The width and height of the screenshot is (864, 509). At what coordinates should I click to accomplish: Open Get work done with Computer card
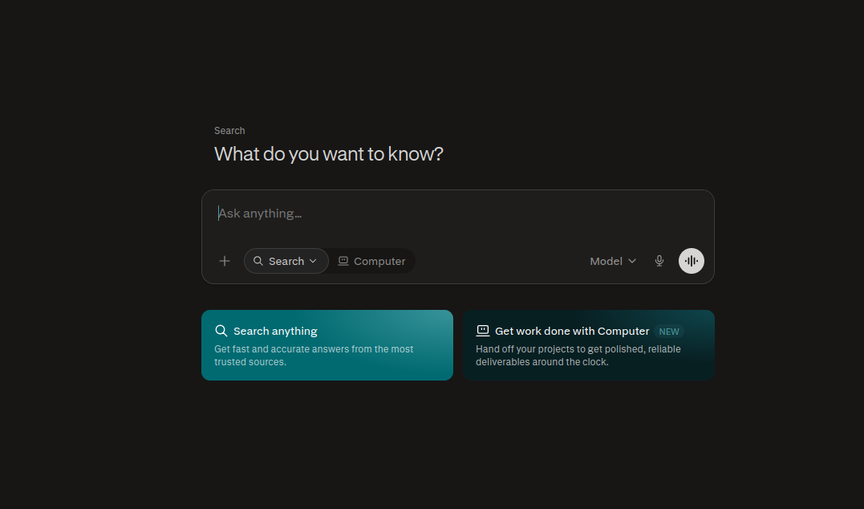click(588, 345)
